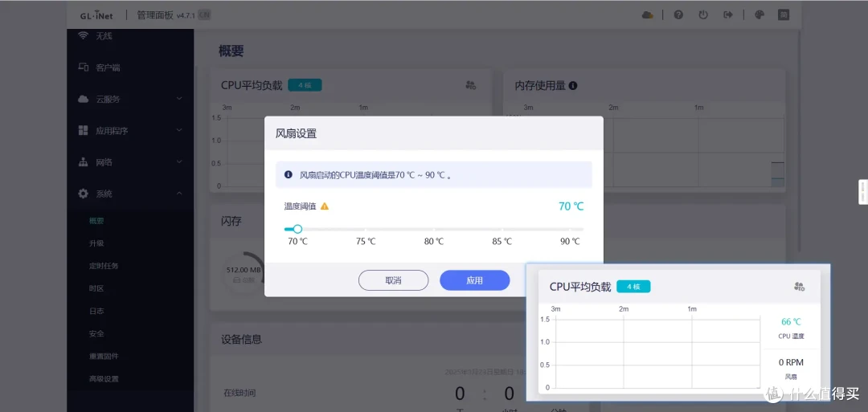Viewport: 868px width, 412px height.
Task: Click the 70 ℃ threshold value text
Action: (x=571, y=206)
